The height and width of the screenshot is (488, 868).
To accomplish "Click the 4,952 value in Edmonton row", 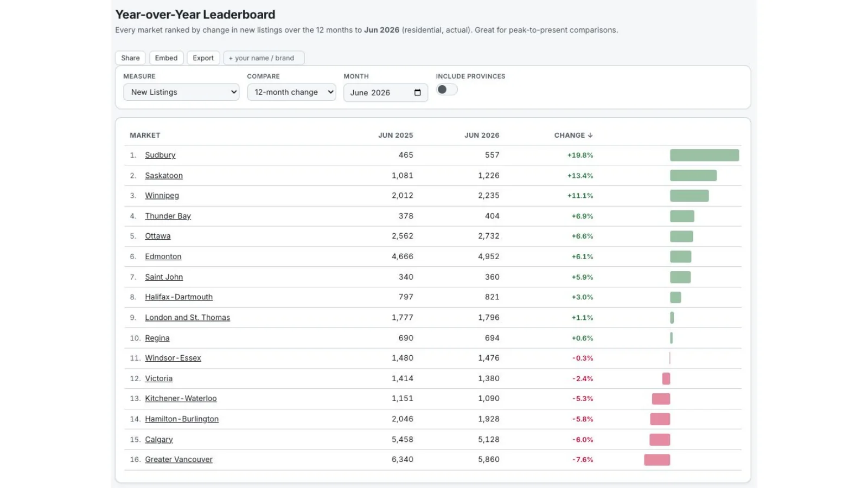I will (x=489, y=256).
